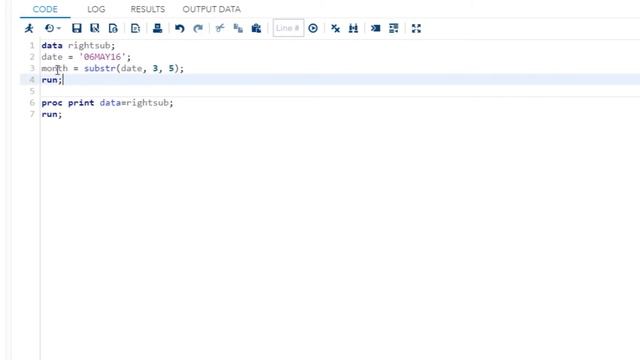The width and height of the screenshot is (640, 360).
Task: Open the OUTPUT DATA tab
Action: (211, 9)
